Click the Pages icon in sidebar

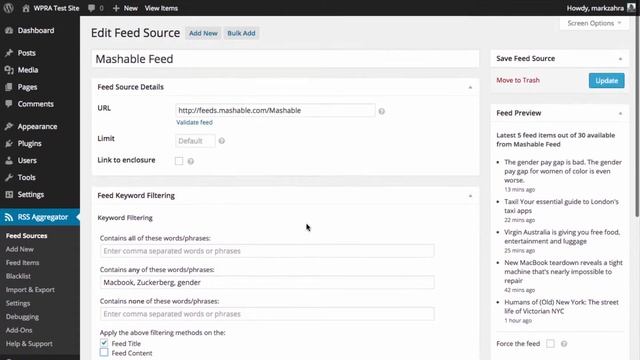(x=9, y=87)
